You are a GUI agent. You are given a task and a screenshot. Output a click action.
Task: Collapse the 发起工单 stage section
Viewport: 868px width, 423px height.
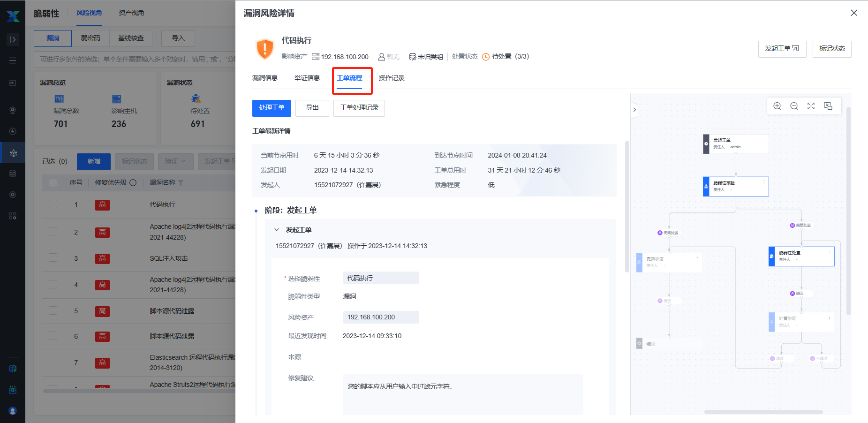pos(277,230)
